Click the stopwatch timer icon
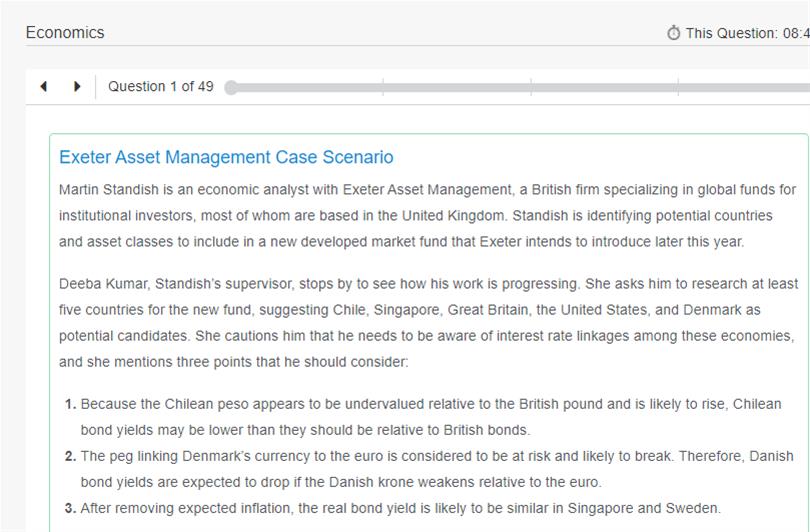 tap(673, 33)
